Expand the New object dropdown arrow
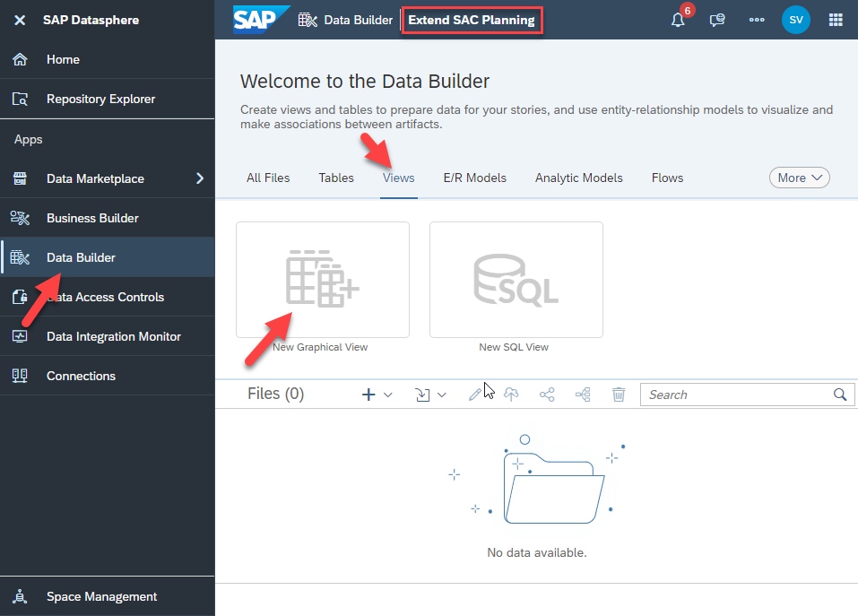This screenshot has width=858, height=616. 388,395
